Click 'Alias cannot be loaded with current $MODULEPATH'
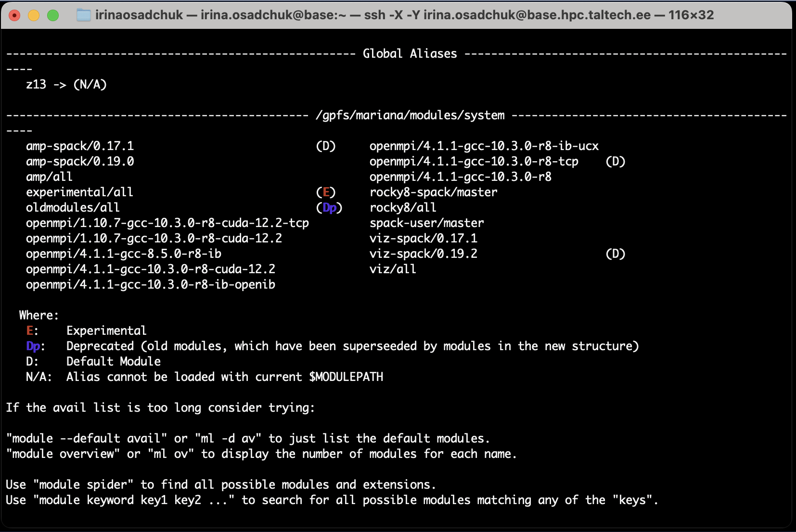The height and width of the screenshot is (532, 796). [x=225, y=377]
